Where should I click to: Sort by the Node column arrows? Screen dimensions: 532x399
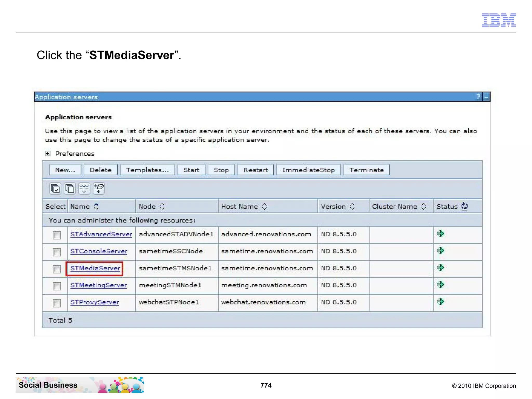tap(162, 207)
